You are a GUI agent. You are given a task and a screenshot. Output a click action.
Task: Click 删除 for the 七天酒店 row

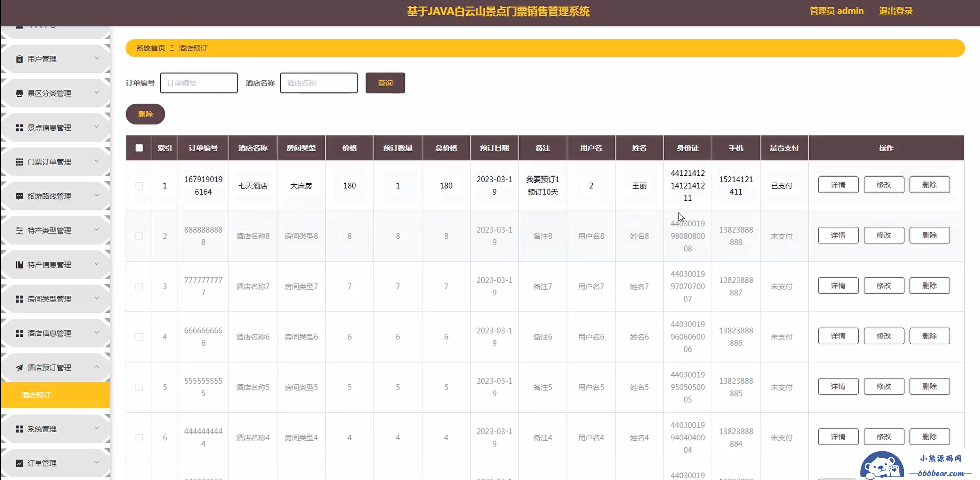pos(930,185)
